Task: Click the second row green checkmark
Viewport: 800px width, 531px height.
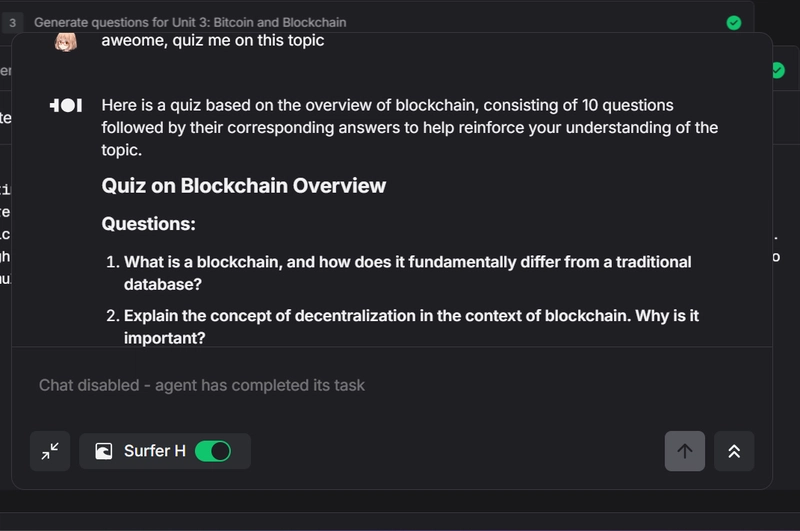Action: pos(778,70)
